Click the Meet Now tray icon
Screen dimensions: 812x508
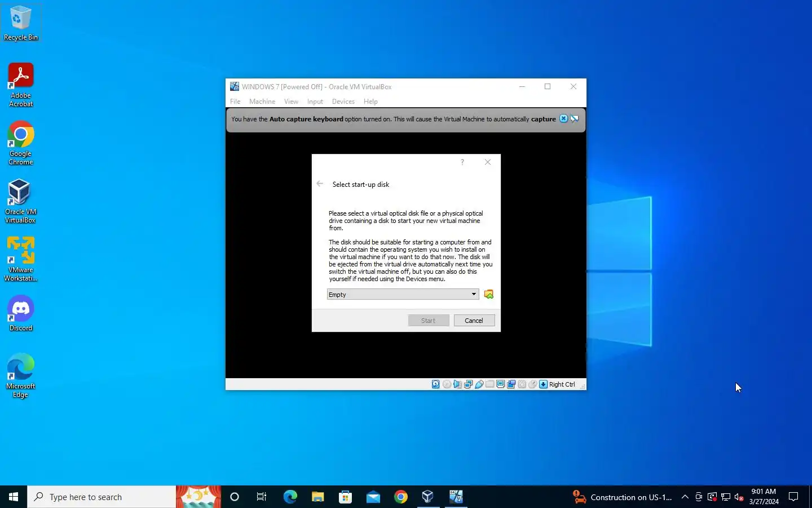pyautogui.click(x=699, y=497)
